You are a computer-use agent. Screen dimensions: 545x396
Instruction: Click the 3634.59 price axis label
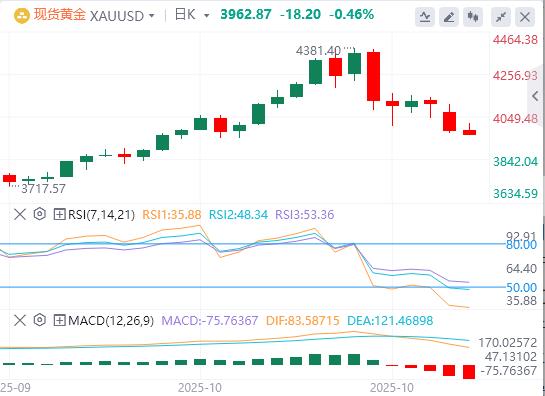pyautogui.click(x=515, y=194)
